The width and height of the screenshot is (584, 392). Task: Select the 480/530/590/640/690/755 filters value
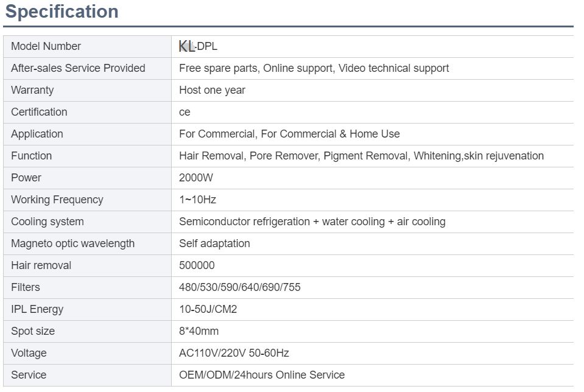[x=239, y=287]
